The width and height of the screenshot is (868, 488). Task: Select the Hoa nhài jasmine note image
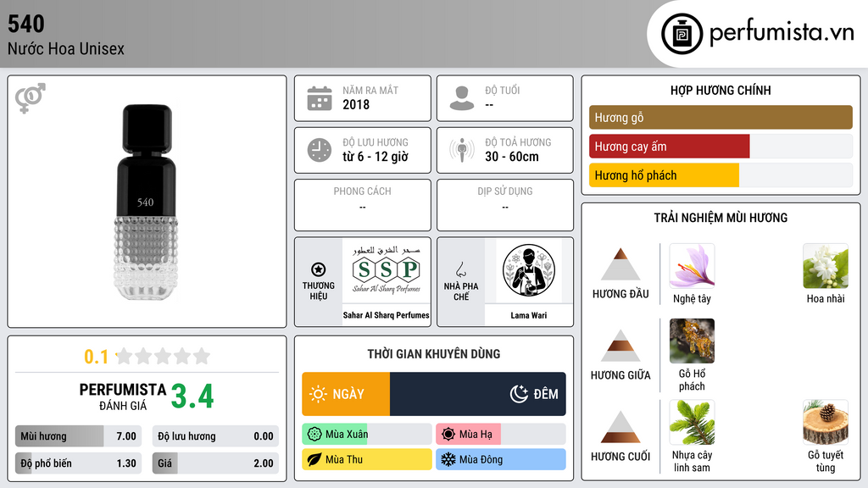[x=826, y=266]
